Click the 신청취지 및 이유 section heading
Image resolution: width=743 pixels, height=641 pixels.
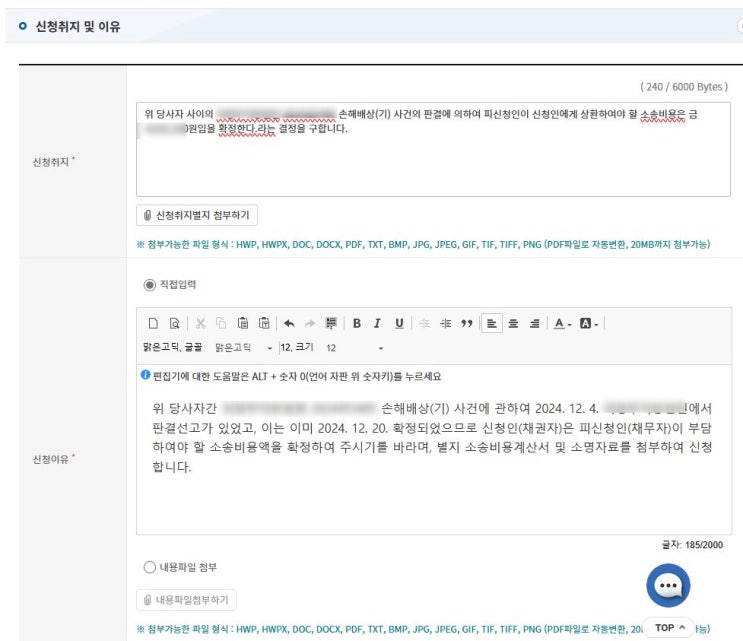tap(78, 27)
